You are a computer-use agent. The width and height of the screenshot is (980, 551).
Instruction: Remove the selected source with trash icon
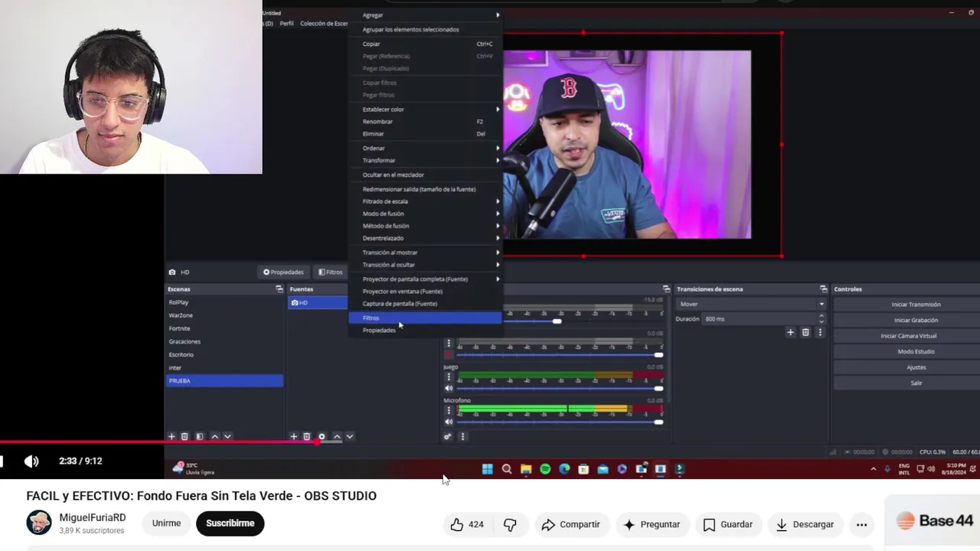click(x=307, y=436)
